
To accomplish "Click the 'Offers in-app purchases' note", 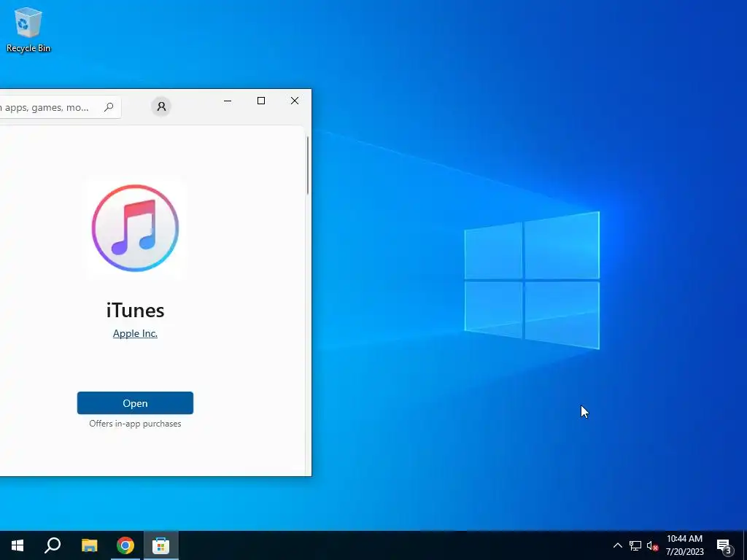I will click(135, 424).
